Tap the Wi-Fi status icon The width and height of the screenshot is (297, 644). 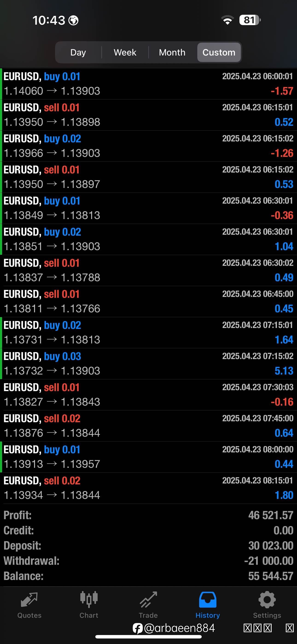(227, 20)
